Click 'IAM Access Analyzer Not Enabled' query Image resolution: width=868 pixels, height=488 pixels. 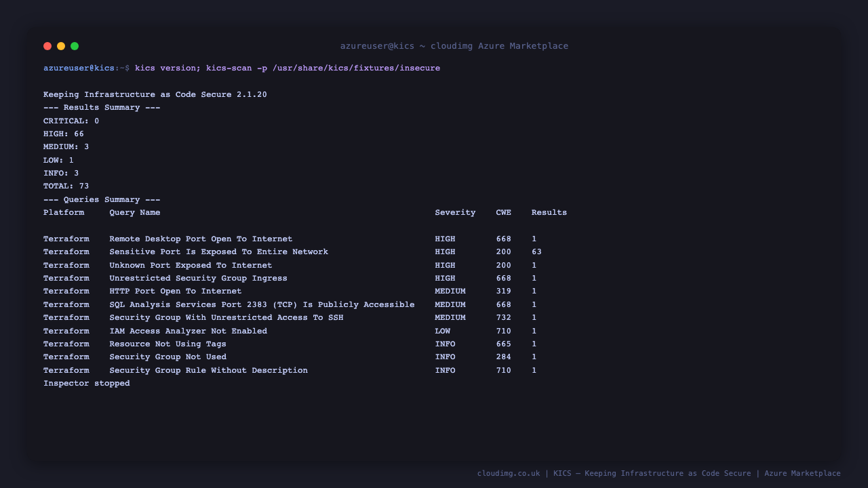click(188, 331)
